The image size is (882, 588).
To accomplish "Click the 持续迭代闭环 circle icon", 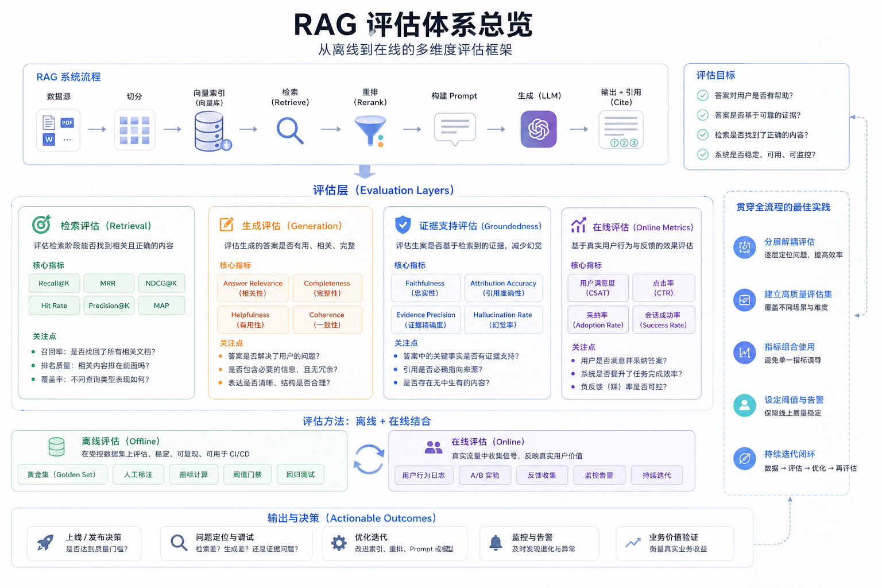I will click(745, 458).
